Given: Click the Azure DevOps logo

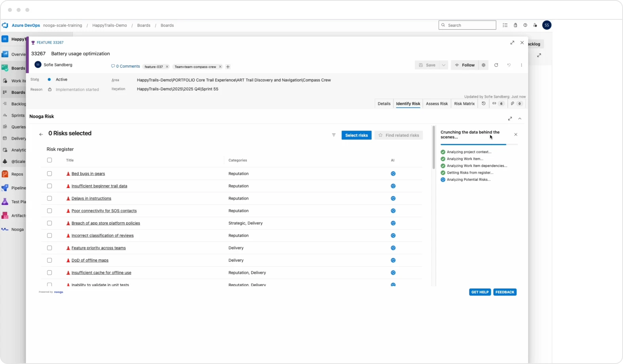Looking at the screenshot, I should [5, 25].
